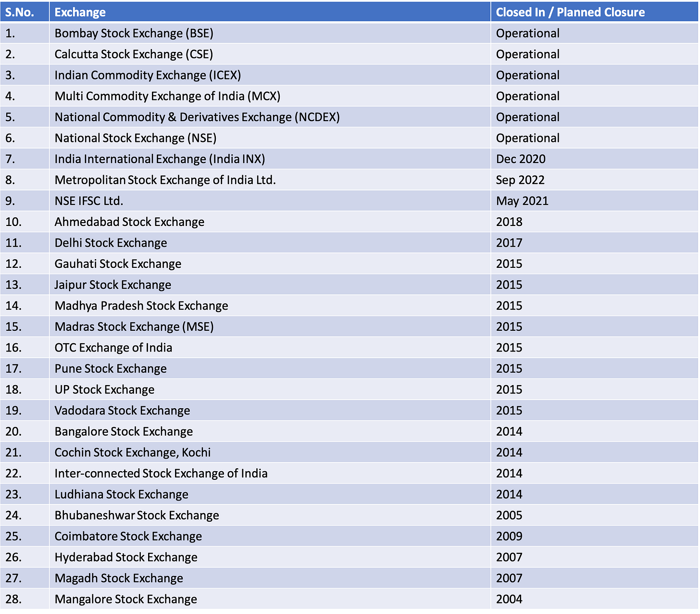Image resolution: width=700 pixels, height=614 pixels.
Task: Click '2015' in the Pune Stock Exchange row
Action: 509,368
